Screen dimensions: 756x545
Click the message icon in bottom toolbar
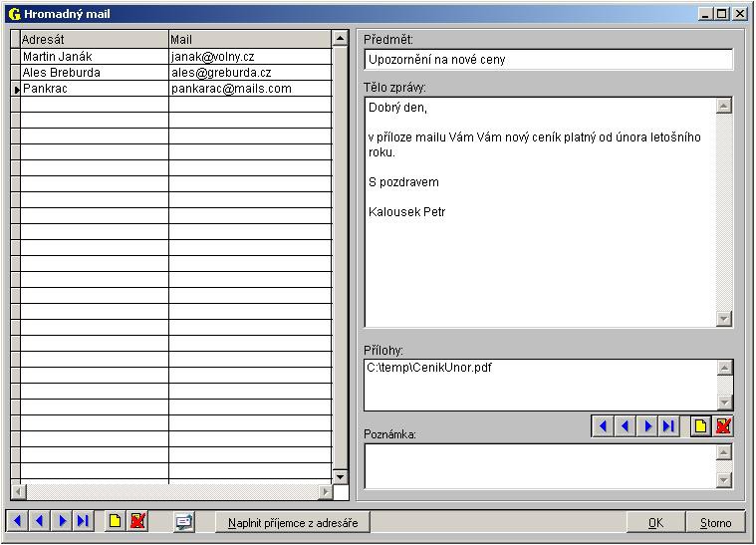(x=184, y=522)
